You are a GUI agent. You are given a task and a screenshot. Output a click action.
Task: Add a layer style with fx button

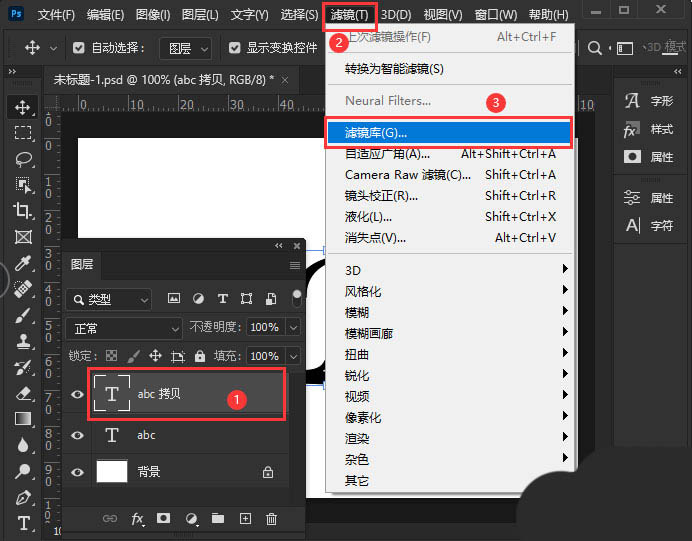coord(137,518)
